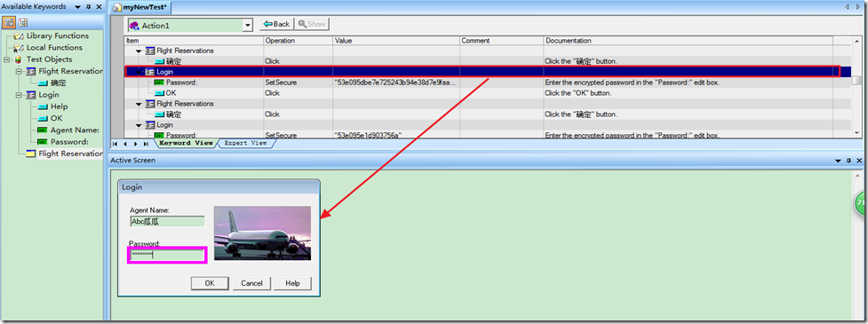Select the Help button object in keywords tree
Image resolution: width=868 pixels, height=324 pixels.
pyautogui.click(x=60, y=107)
